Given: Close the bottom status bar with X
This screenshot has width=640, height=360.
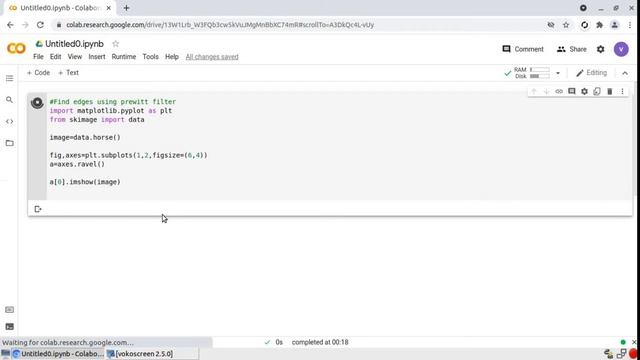Looking at the screenshot, I should (634, 342).
